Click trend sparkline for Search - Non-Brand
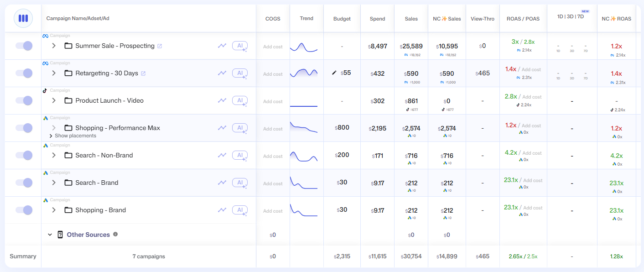Screen dimensions: 644x272 (304, 156)
